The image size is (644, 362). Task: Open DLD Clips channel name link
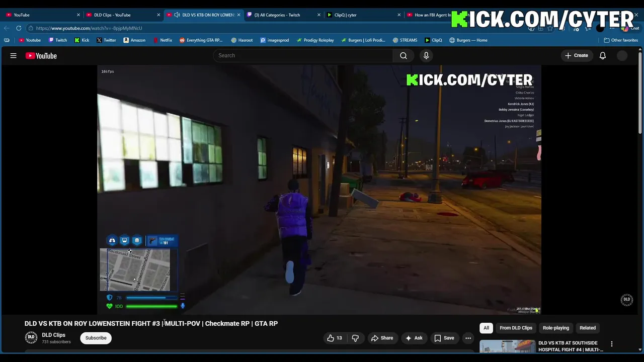click(54, 335)
